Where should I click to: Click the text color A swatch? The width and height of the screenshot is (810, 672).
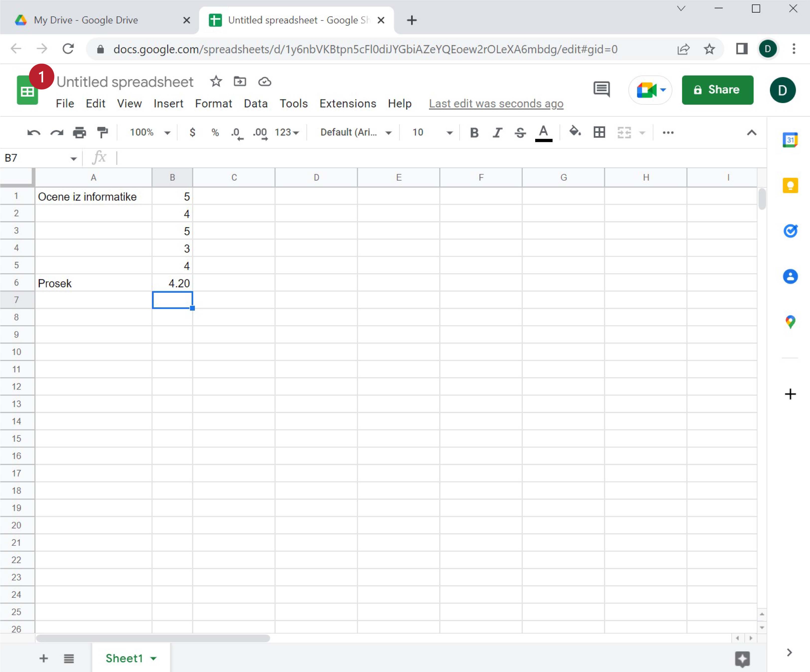click(x=543, y=133)
